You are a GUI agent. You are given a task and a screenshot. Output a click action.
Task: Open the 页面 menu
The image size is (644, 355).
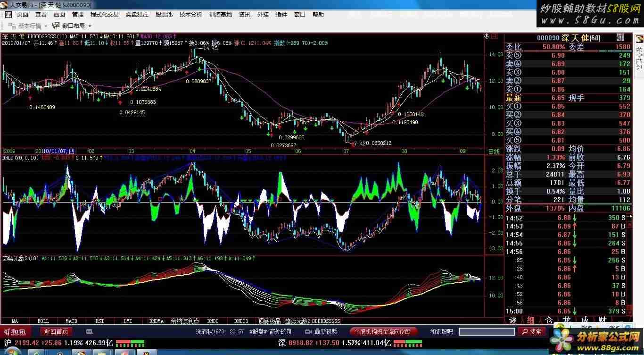[x=23, y=15]
